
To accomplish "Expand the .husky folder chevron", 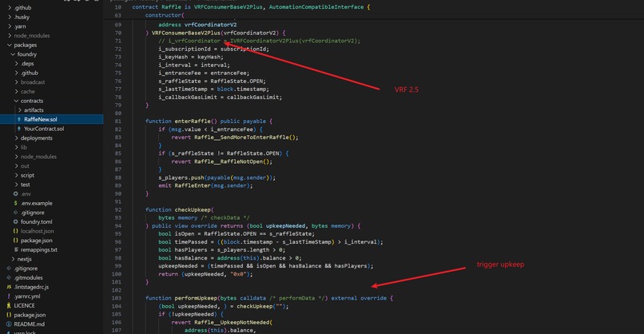I will pos(10,18).
